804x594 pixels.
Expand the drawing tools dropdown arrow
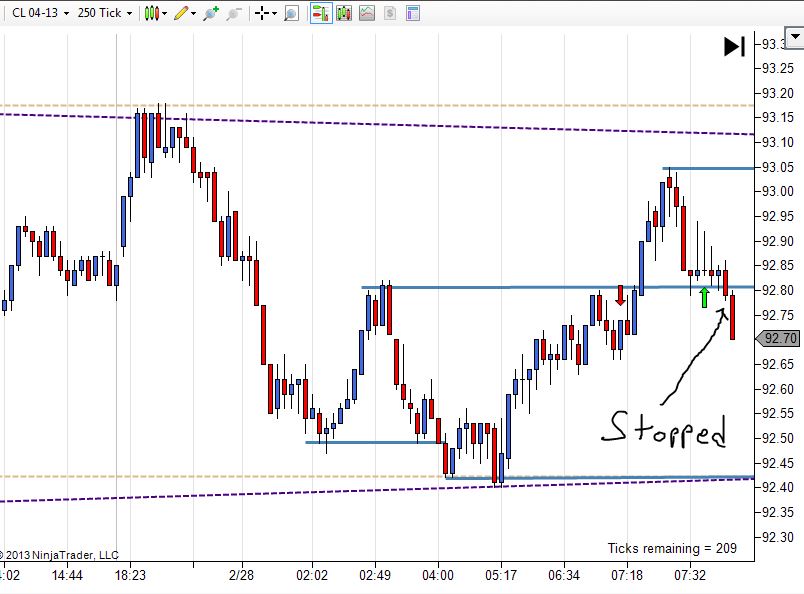(x=193, y=13)
